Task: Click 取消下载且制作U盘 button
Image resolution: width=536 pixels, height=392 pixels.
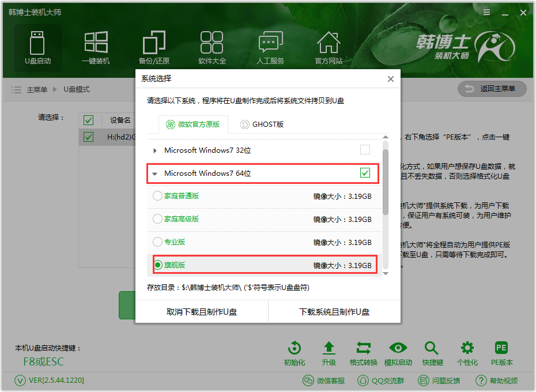Action: [202, 312]
